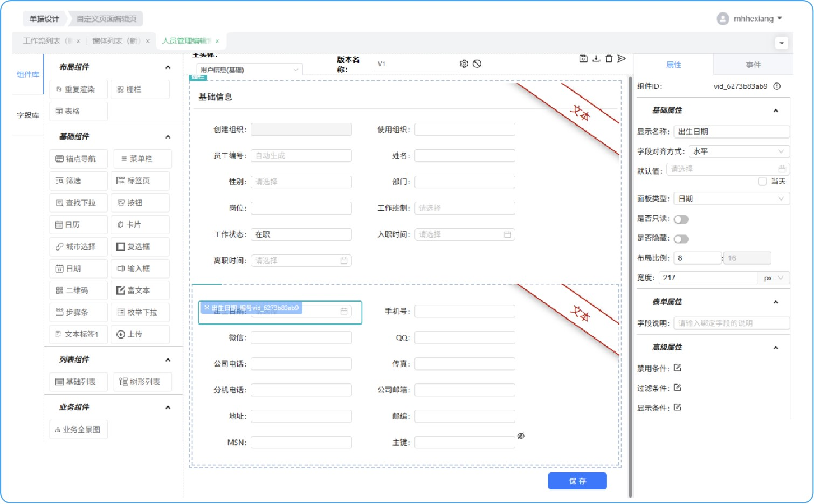Screen dimensions: 814x504
Task: Pick the 上传 upload component
Action: (140, 334)
